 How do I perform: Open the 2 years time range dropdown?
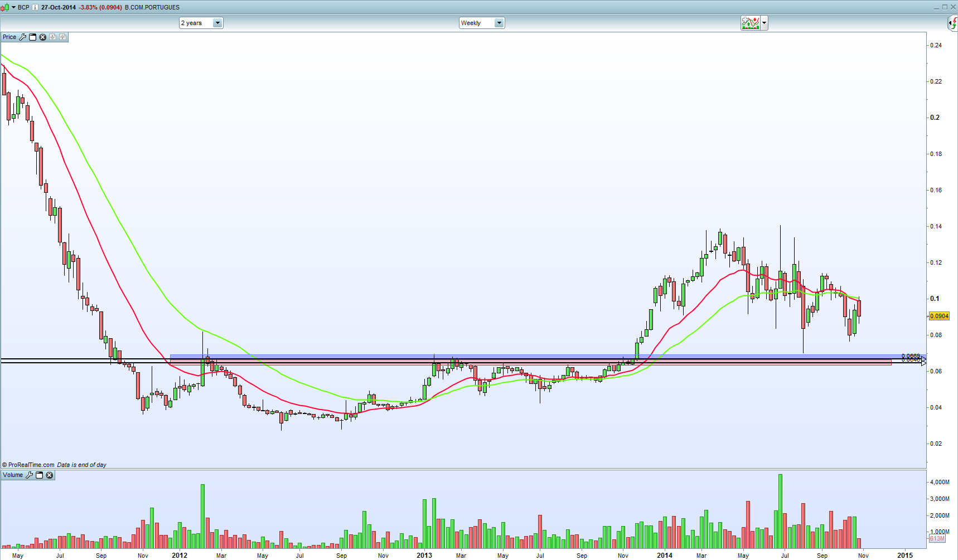coord(201,23)
